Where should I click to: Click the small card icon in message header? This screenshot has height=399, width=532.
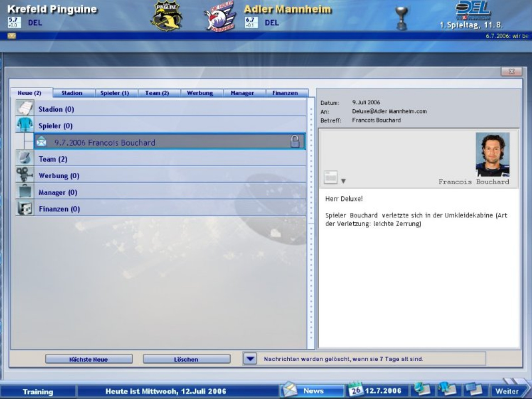coord(330,177)
